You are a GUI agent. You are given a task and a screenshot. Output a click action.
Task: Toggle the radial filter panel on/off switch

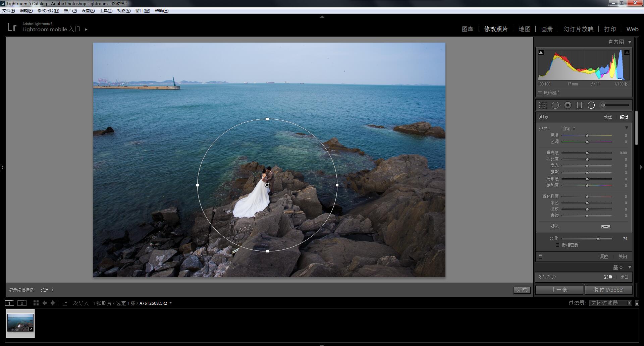[x=540, y=256]
